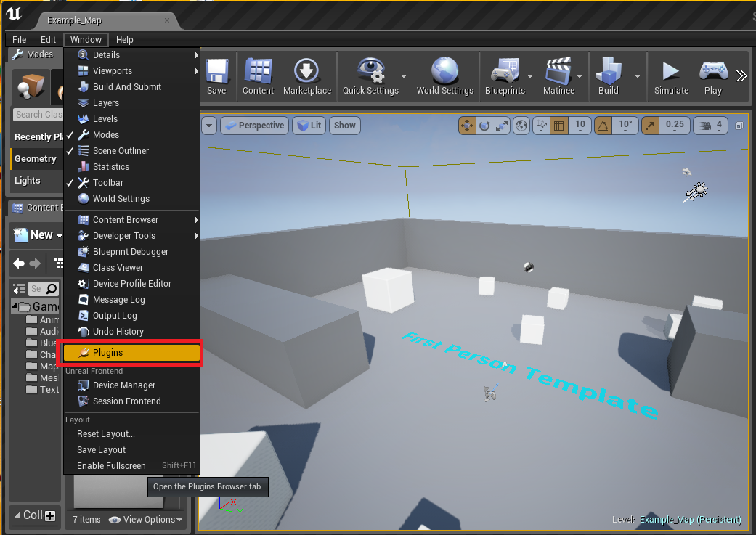Click the Perspective viewport button
The width and height of the screenshot is (756, 535).
coord(255,126)
